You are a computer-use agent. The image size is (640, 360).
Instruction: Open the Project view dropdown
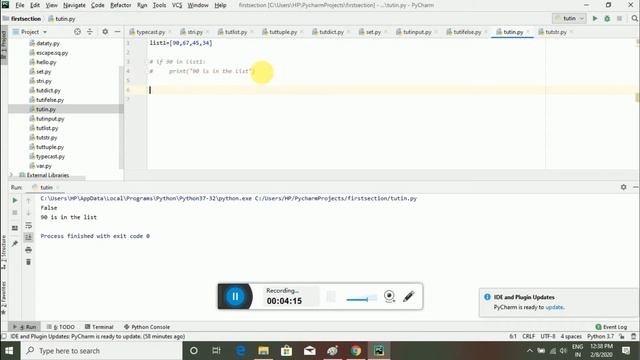pos(30,32)
